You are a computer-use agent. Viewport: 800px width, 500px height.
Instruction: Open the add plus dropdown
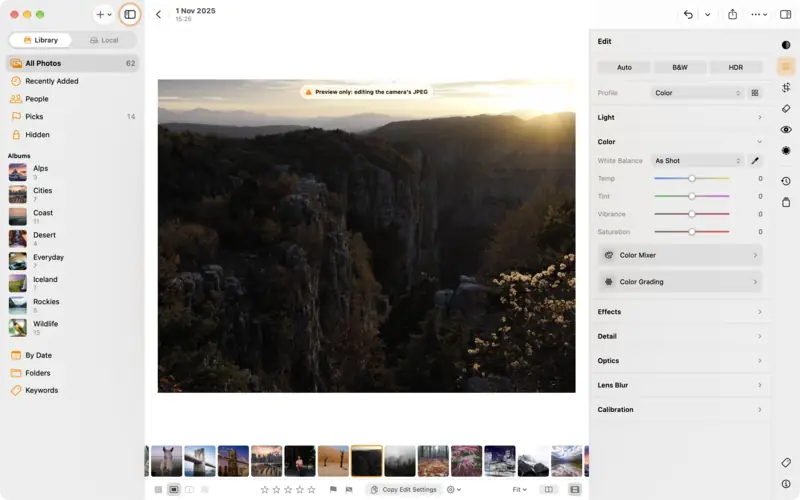point(104,14)
